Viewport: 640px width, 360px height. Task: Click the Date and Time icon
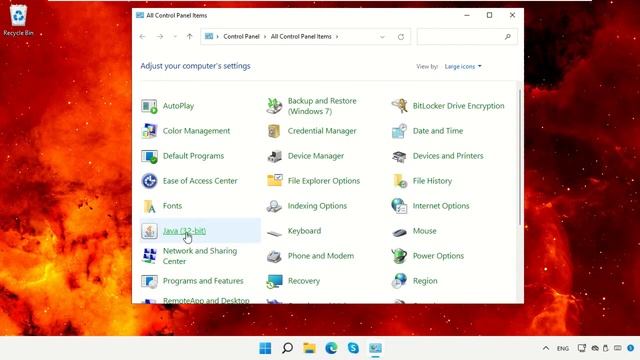[x=399, y=131]
